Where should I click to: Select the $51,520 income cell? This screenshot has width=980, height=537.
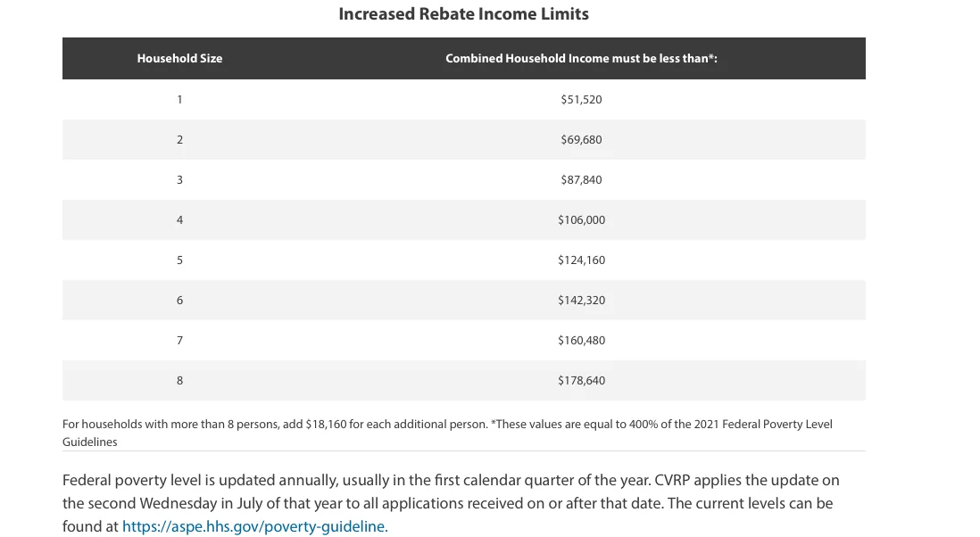581,99
